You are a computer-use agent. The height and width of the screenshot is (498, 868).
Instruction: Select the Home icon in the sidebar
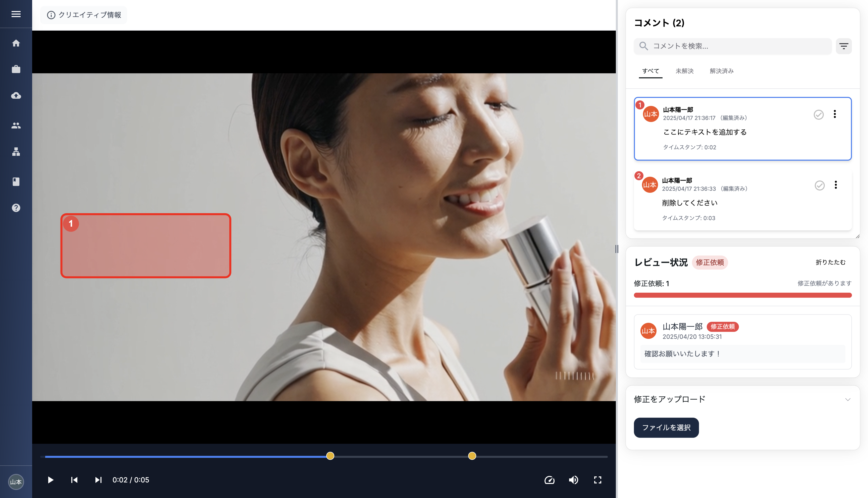coord(16,43)
